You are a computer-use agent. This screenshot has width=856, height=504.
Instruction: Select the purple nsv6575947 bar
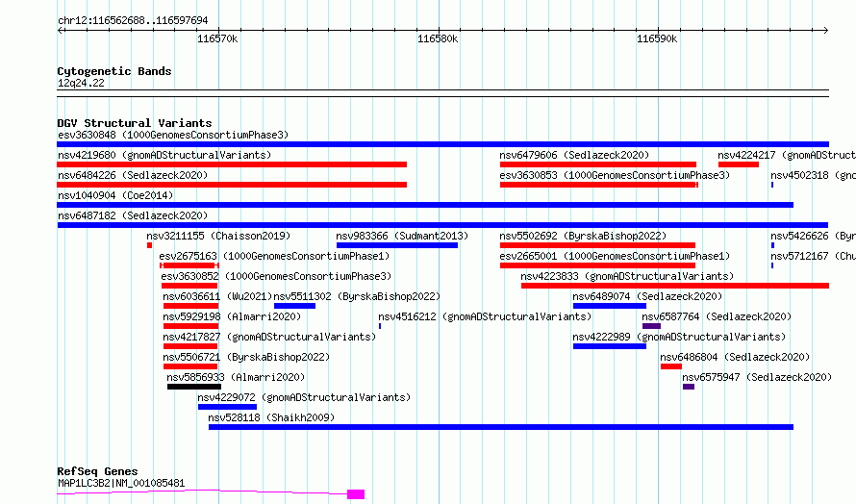(689, 387)
